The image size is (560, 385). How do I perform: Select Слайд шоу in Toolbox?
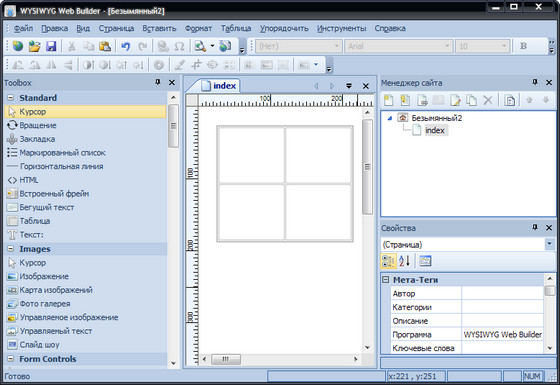tap(86, 345)
